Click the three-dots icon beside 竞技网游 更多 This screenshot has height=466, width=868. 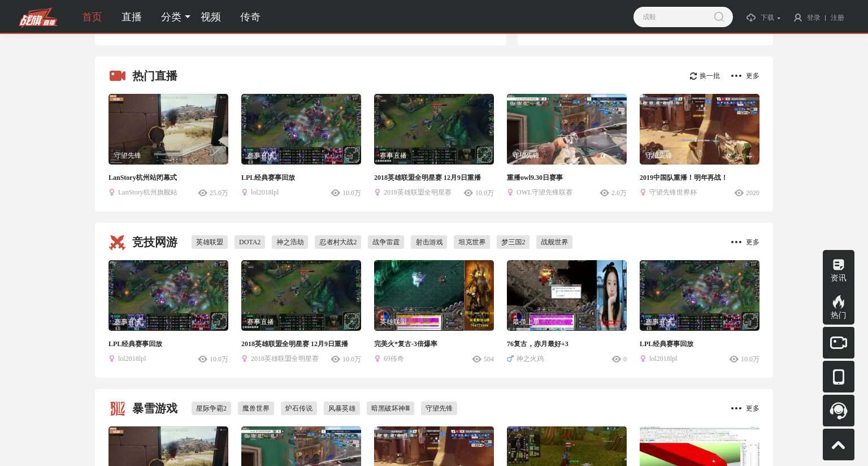736,242
